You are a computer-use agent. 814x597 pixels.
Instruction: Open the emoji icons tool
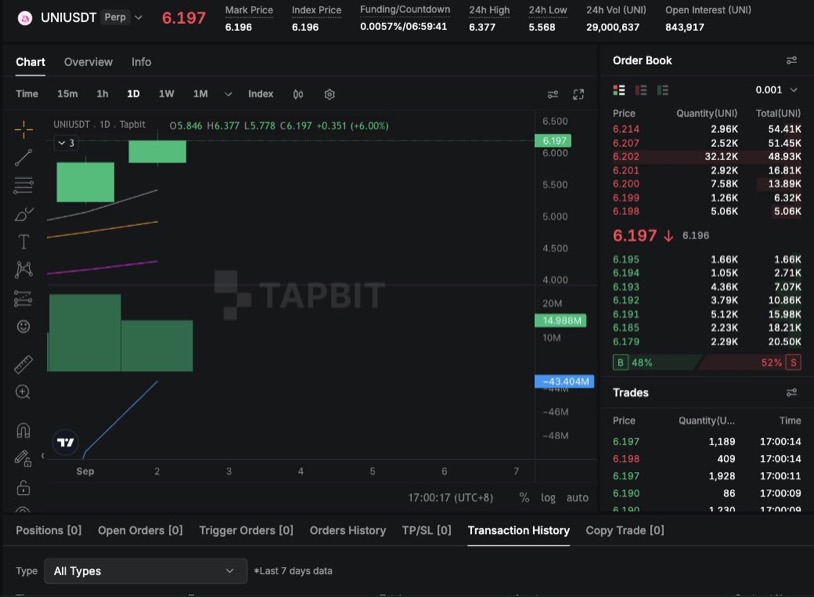point(23,326)
